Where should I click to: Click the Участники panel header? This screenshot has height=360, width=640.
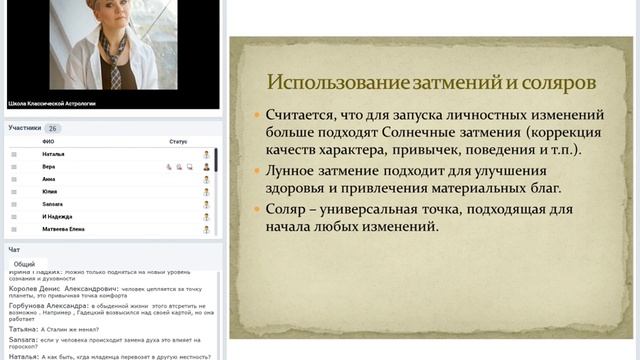(24, 128)
